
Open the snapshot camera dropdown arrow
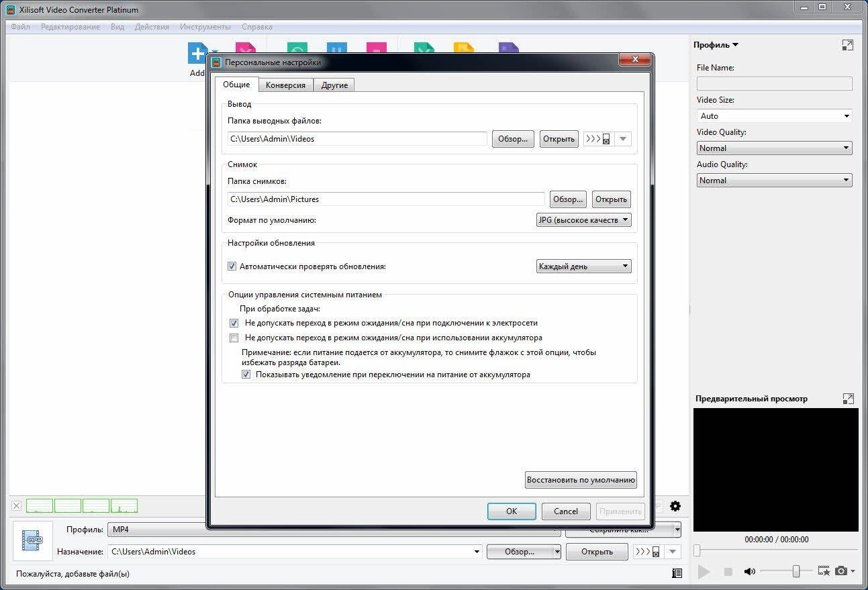(x=853, y=571)
